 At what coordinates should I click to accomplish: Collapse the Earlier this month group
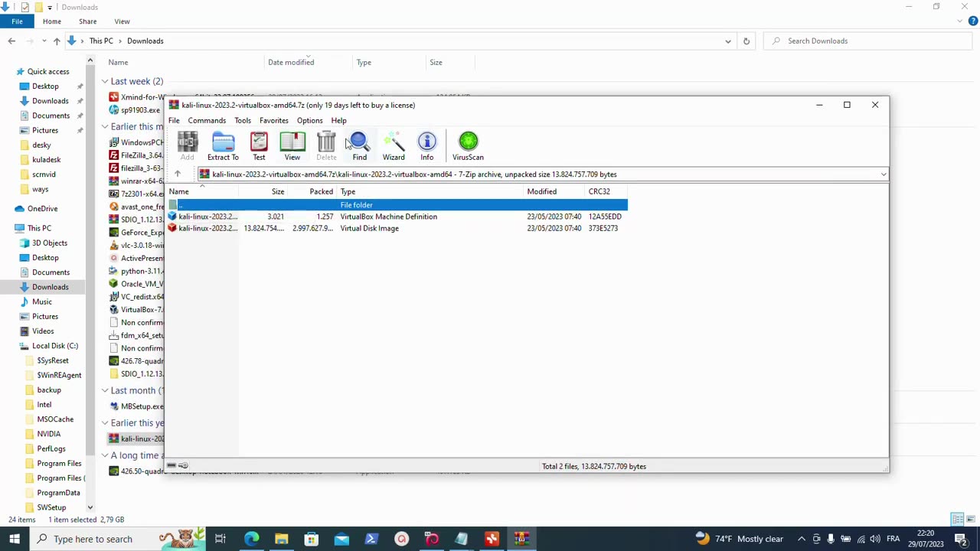(105, 126)
